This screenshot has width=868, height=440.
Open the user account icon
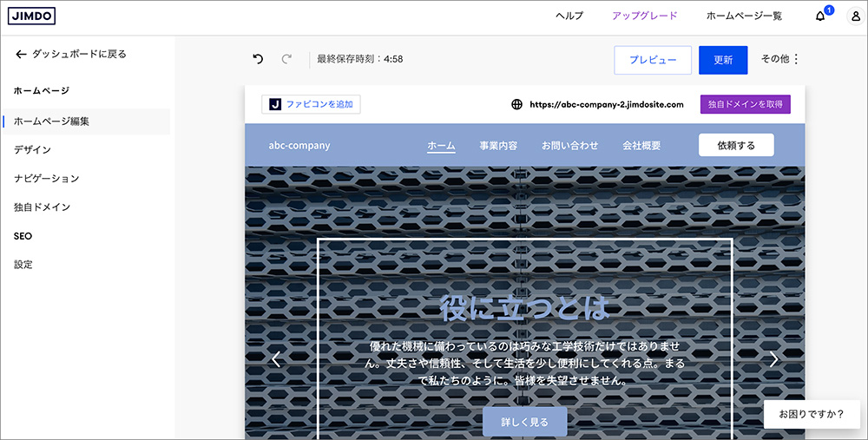855,16
